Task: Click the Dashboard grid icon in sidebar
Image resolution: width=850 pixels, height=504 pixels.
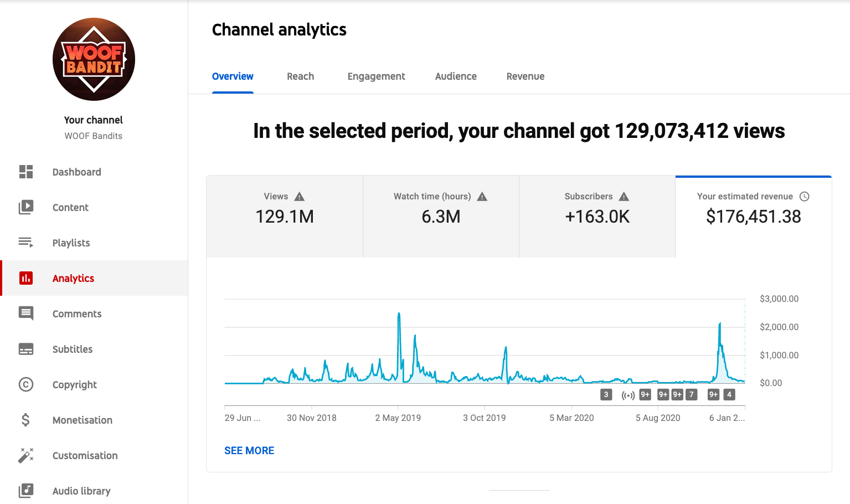Action: coord(26,172)
